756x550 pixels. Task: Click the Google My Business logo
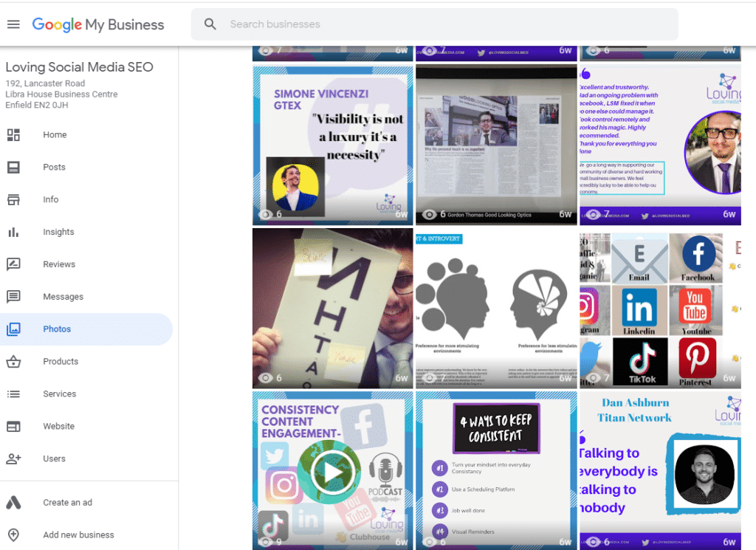tap(98, 24)
